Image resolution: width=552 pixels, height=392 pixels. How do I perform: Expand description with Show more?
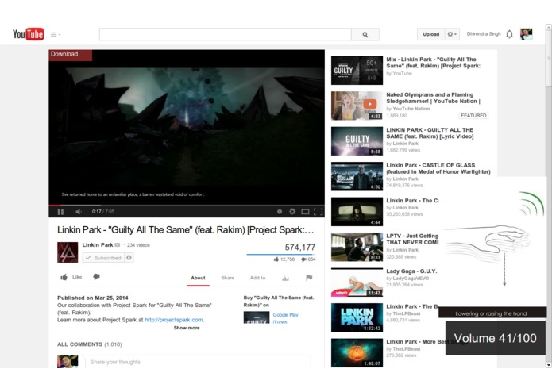coord(187,328)
